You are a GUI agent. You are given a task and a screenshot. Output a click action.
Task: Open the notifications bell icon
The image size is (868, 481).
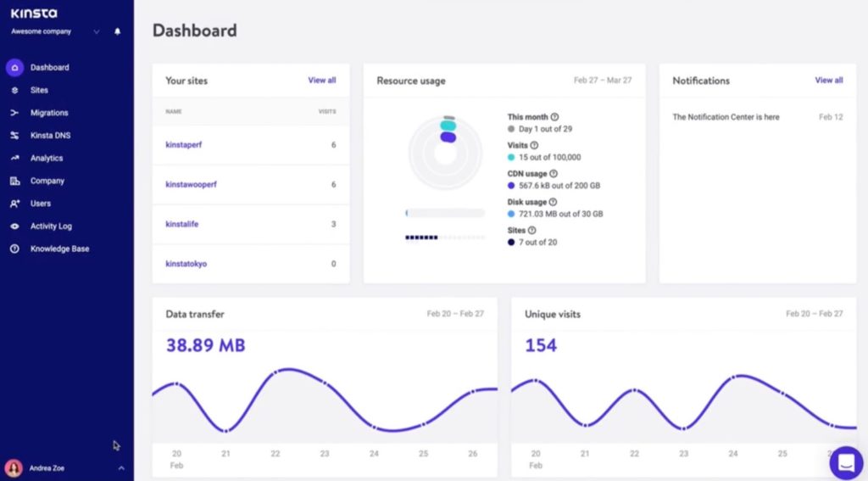pos(117,31)
